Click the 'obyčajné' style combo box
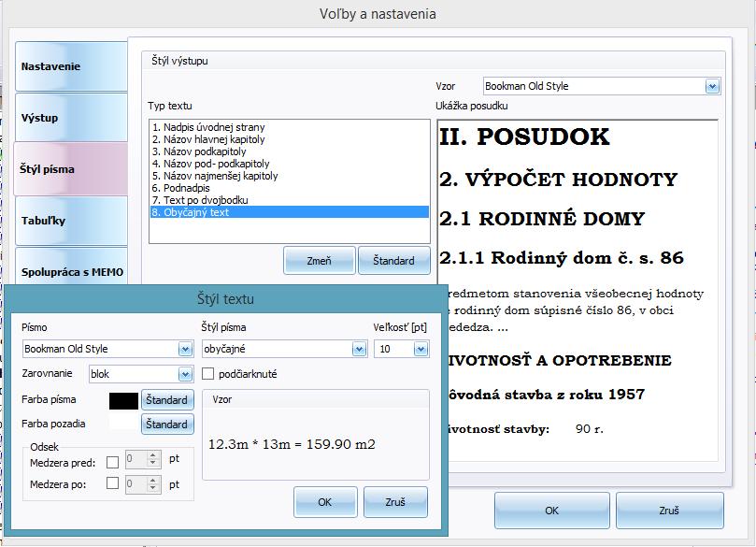The image size is (756, 547). coord(284,349)
